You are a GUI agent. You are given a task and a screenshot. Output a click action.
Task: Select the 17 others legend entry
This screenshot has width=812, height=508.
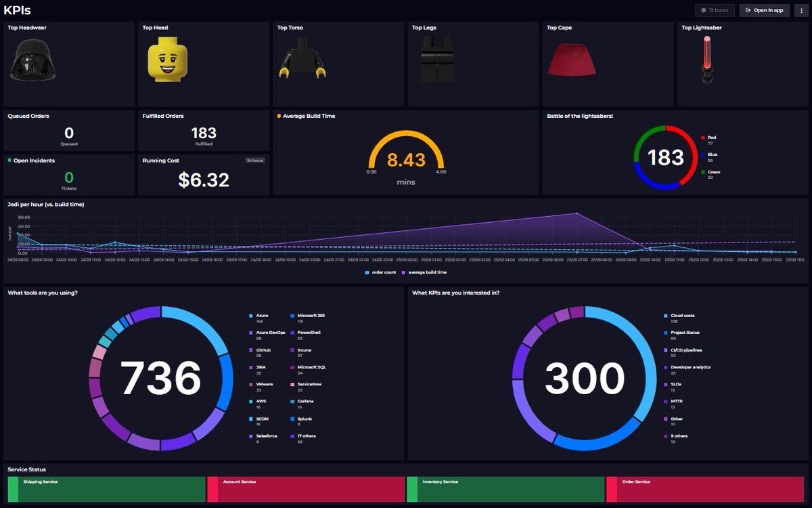tap(303, 439)
